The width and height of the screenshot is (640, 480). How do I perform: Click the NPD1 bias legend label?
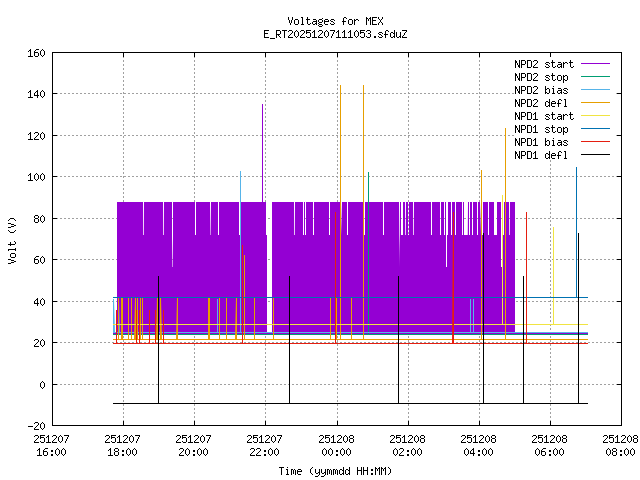(x=541, y=142)
